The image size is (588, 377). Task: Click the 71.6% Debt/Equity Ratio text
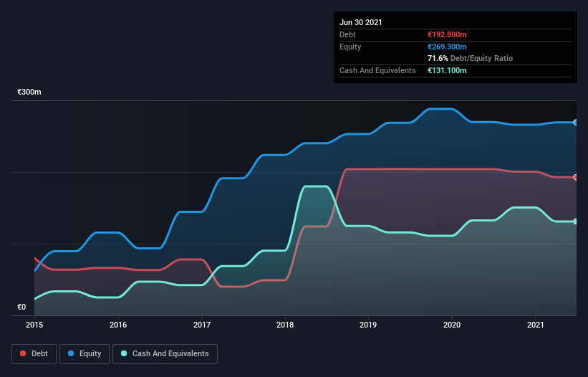tap(471, 58)
